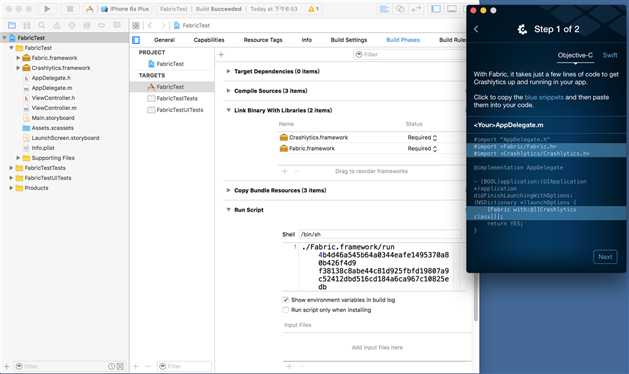Image resolution: width=629 pixels, height=374 pixels.
Task: Open the Symbol navigator icon
Action: click(27, 25)
